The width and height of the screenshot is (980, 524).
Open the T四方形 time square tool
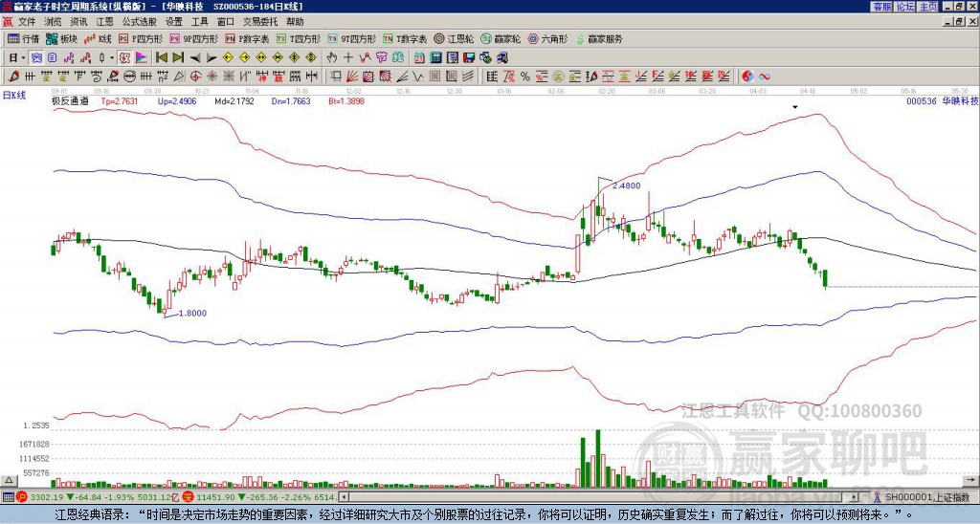[x=299, y=38]
